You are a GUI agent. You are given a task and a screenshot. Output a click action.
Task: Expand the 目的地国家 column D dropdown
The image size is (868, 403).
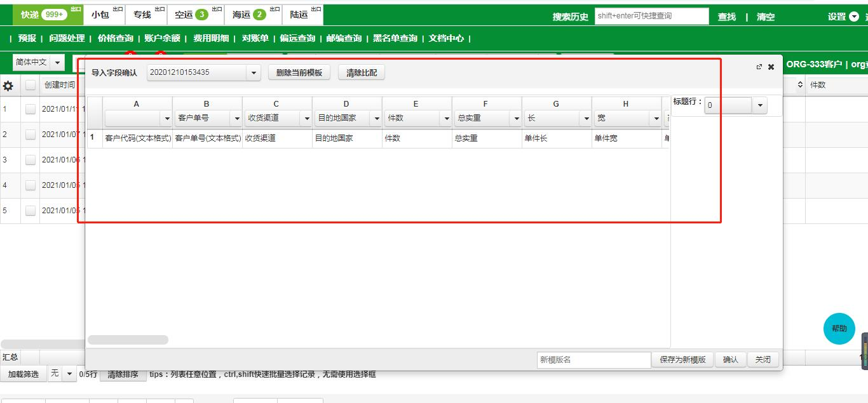click(377, 119)
